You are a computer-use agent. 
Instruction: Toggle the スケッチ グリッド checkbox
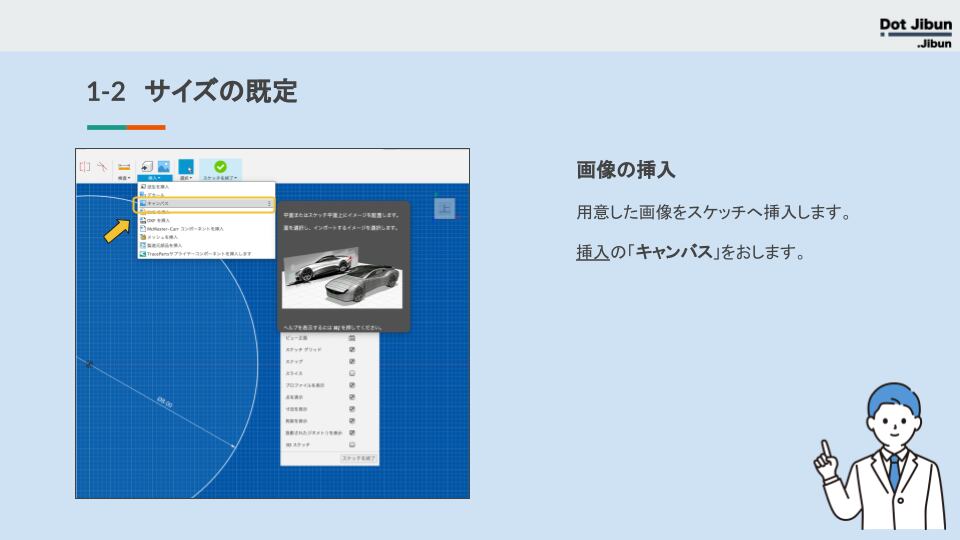coord(352,350)
